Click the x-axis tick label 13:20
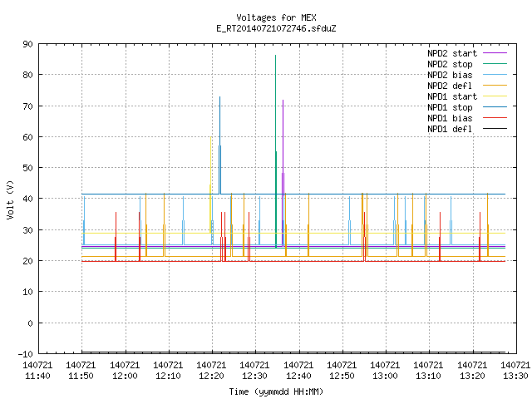This screenshot has height=399, width=532. pos(472,376)
